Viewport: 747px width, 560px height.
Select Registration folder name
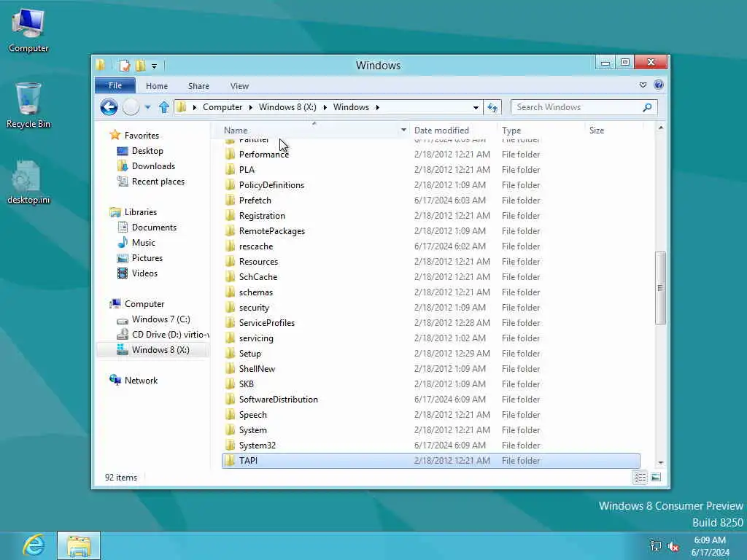click(x=262, y=216)
